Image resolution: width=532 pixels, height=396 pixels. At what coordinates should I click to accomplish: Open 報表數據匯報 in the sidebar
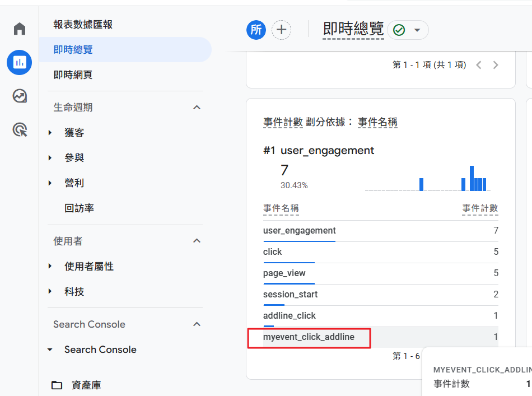click(83, 25)
